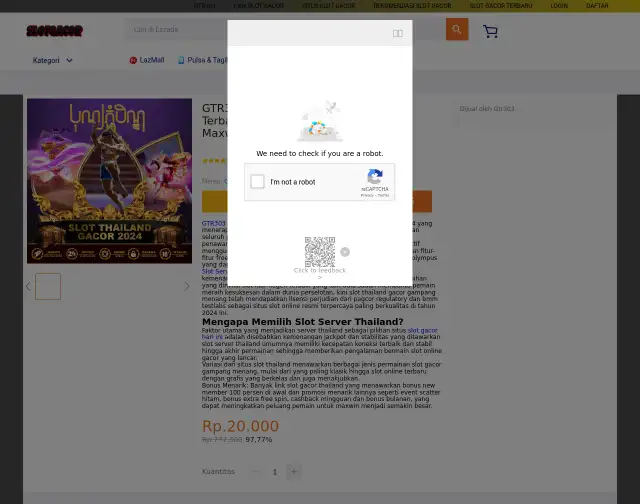Click DAFTAR in top bar

(x=597, y=6)
